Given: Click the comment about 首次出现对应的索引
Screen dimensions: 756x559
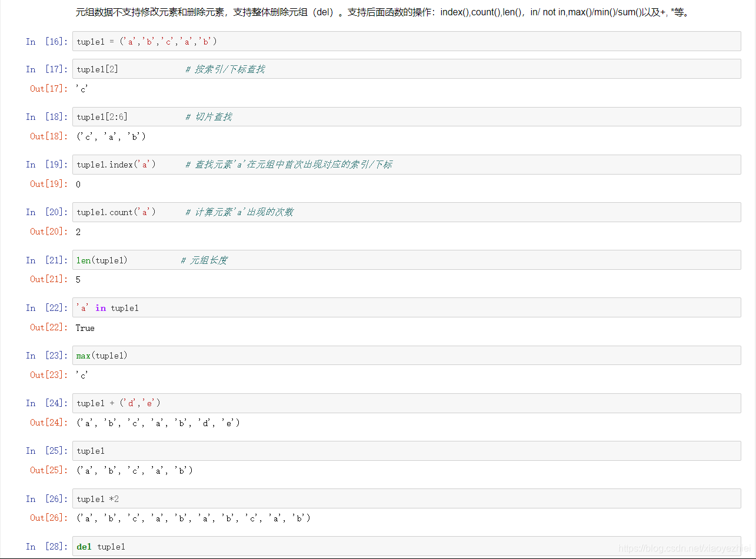Looking at the screenshot, I should coord(289,165).
